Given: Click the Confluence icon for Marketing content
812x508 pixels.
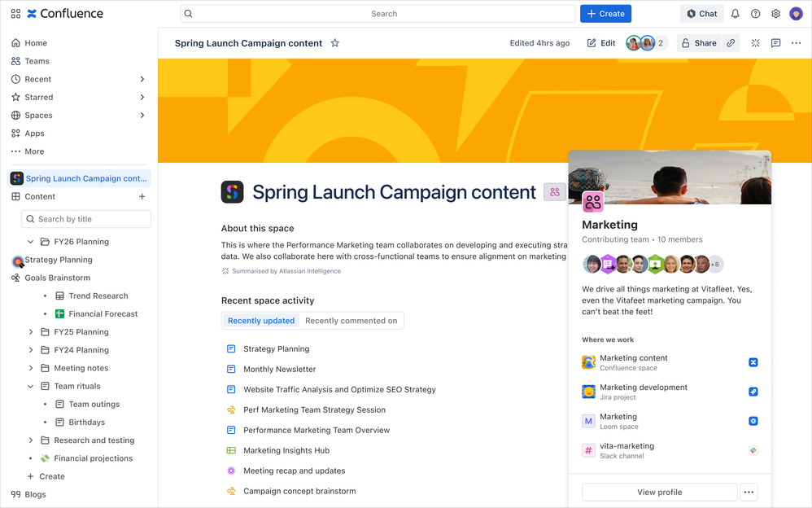Looking at the screenshot, I should pos(753,362).
